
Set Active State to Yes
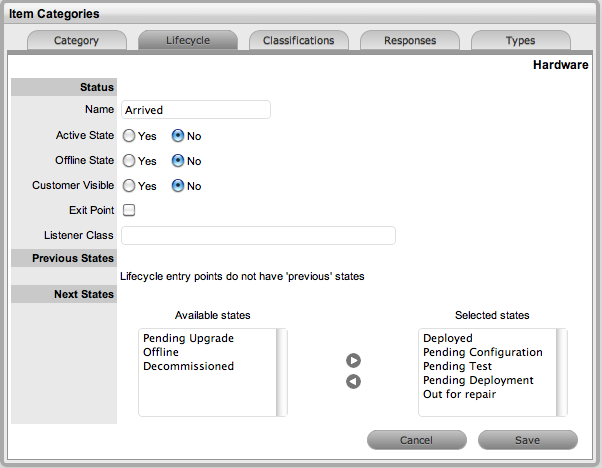click(x=129, y=136)
